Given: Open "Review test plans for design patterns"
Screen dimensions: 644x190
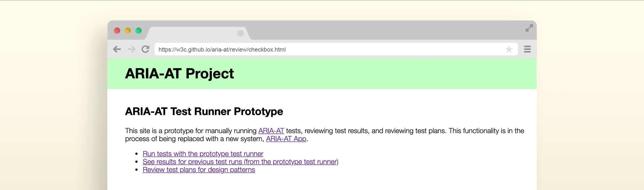Looking at the screenshot, I should click(199, 170).
